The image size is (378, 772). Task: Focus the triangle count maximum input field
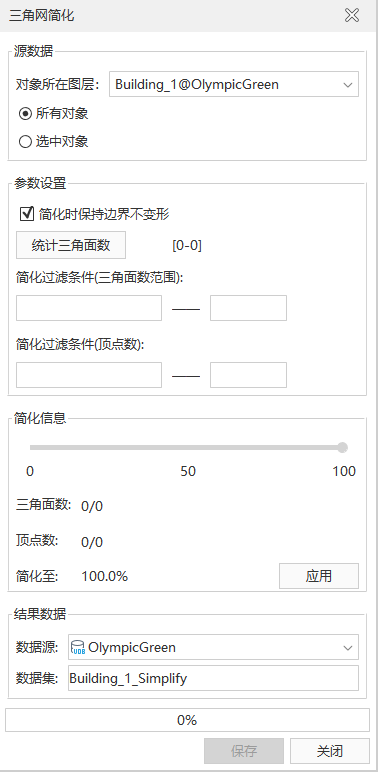248,308
